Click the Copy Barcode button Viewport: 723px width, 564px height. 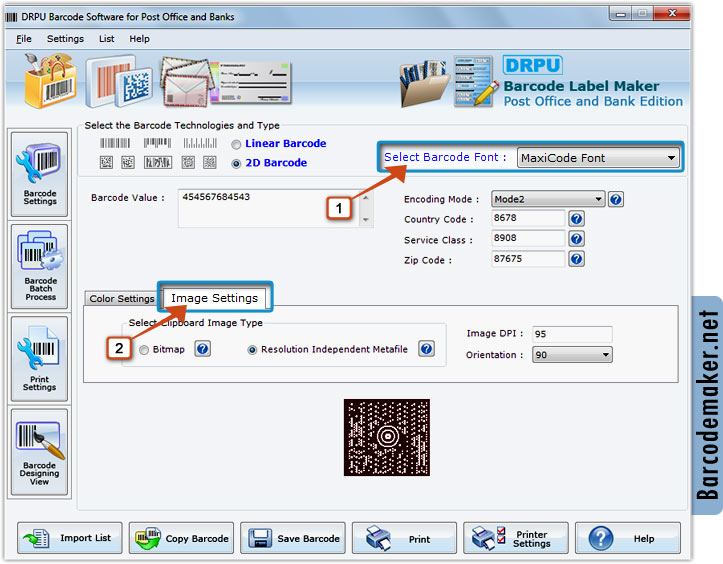click(181, 538)
